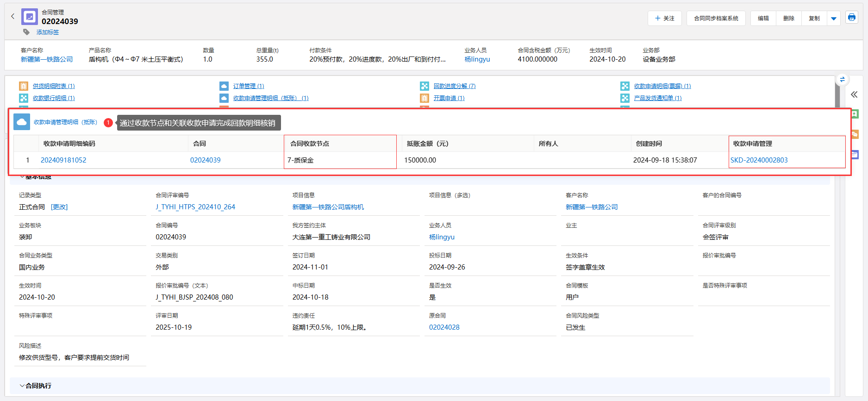Click the 编辑 button

click(763, 19)
